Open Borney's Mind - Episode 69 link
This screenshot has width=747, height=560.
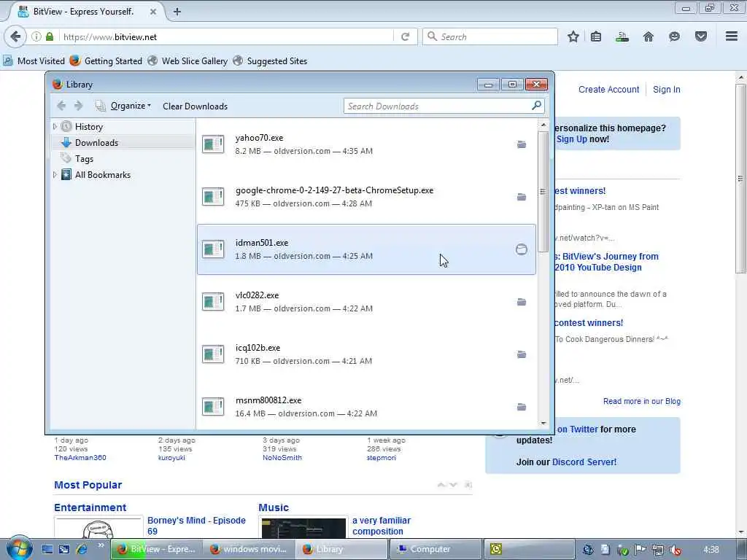[196, 526]
